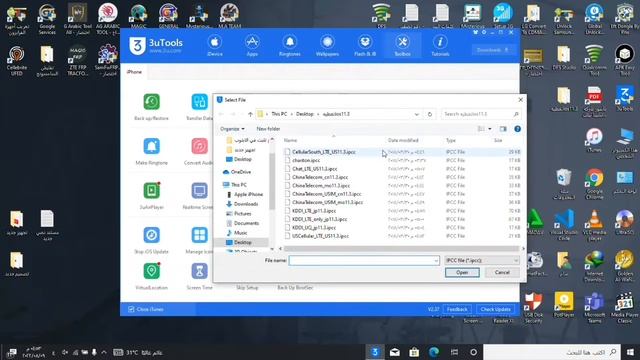Screen dimensions: 640x360
Task: Open Google Chrome from the desktop
Action: (x=594, y=184)
